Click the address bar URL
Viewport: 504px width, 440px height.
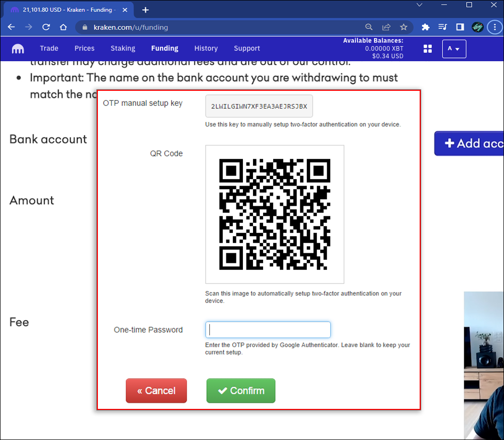click(131, 27)
